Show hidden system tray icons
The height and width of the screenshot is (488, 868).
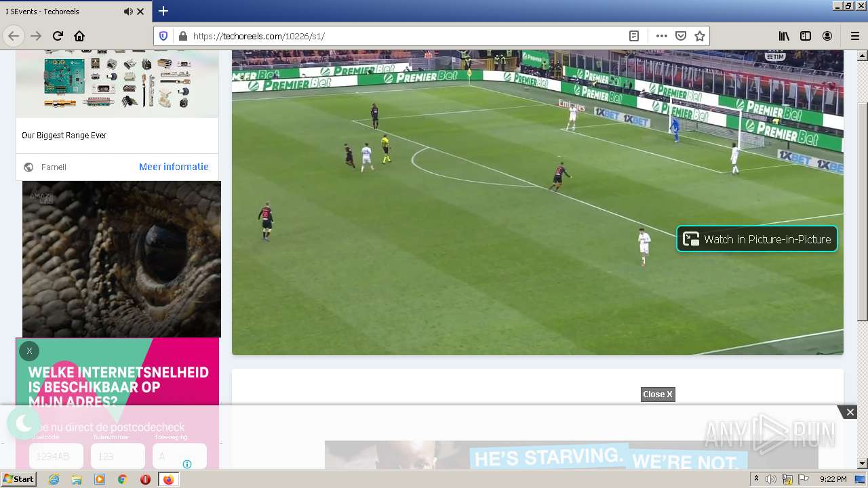pos(756,479)
